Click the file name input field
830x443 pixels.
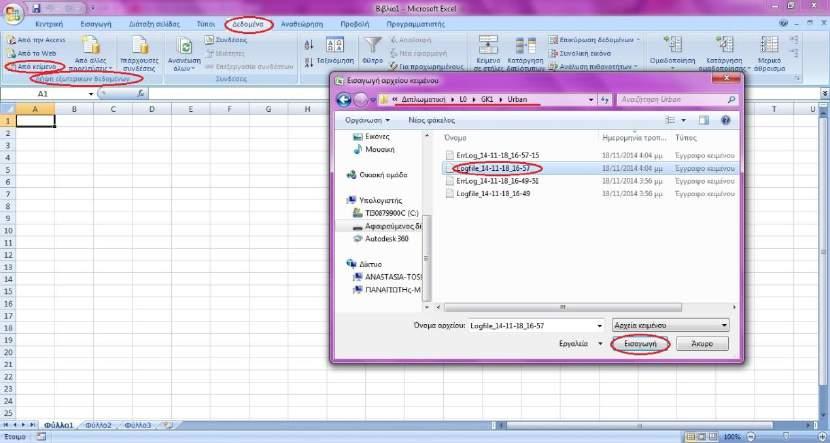(x=531, y=326)
